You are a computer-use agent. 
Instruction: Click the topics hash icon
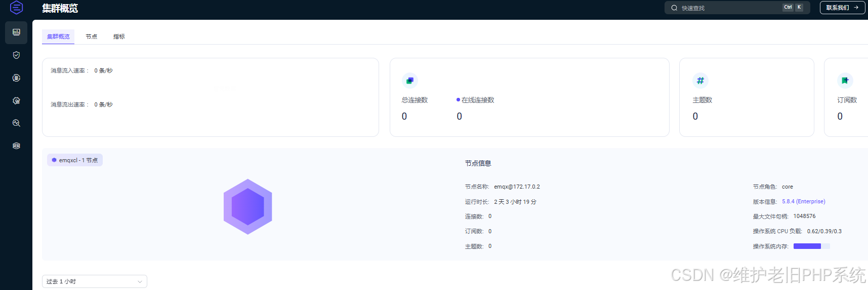click(x=700, y=80)
